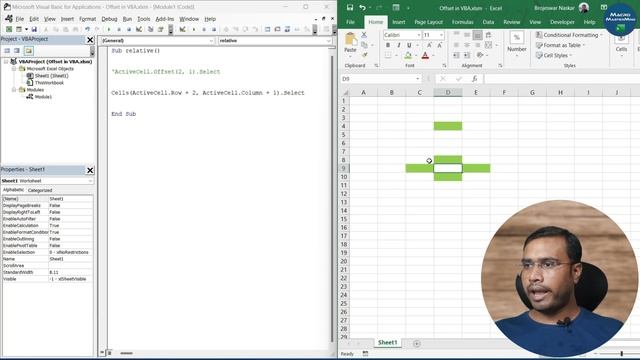Toggle Center horizontal alignment icon
Image resolution: width=640 pixels, height=360 pixels.
pyautogui.click(x=467, y=45)
